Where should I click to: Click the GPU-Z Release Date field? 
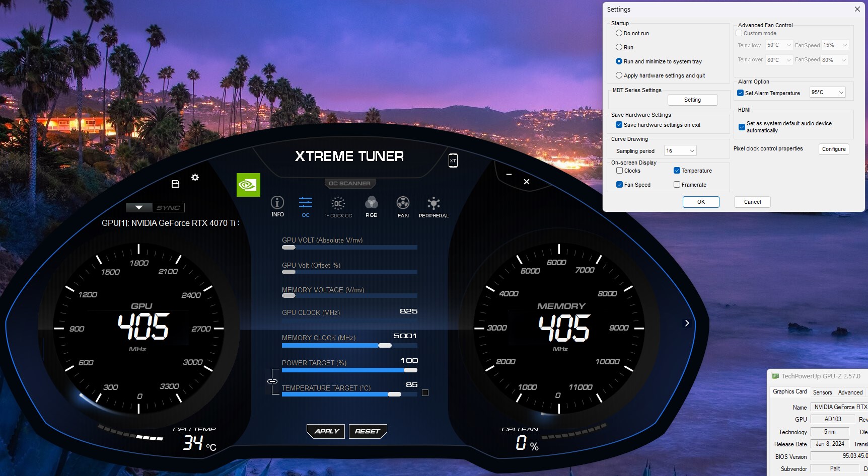click(x=830, y=444)
